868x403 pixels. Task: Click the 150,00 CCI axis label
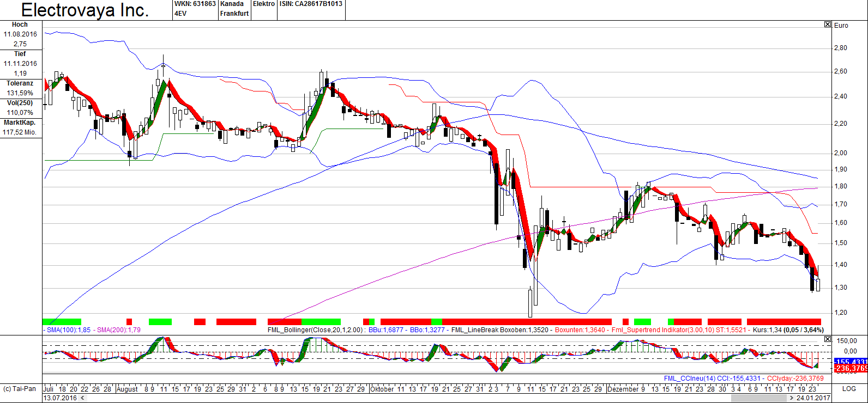click(847, 341)
